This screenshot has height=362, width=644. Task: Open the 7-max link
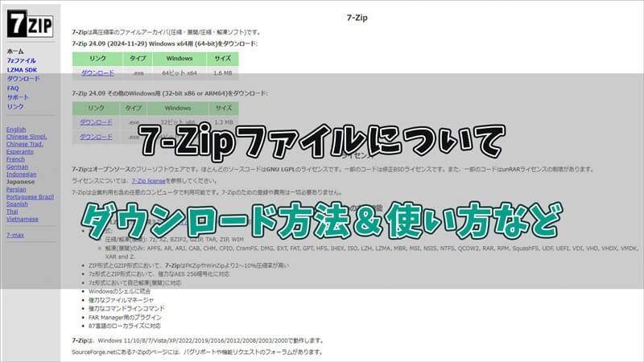(14, 235)
